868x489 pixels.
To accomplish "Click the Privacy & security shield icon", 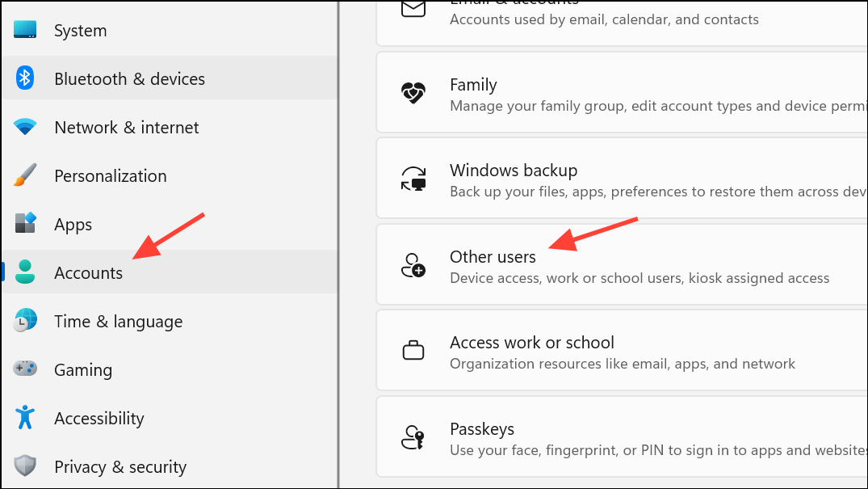I will [x=25, y=466].
